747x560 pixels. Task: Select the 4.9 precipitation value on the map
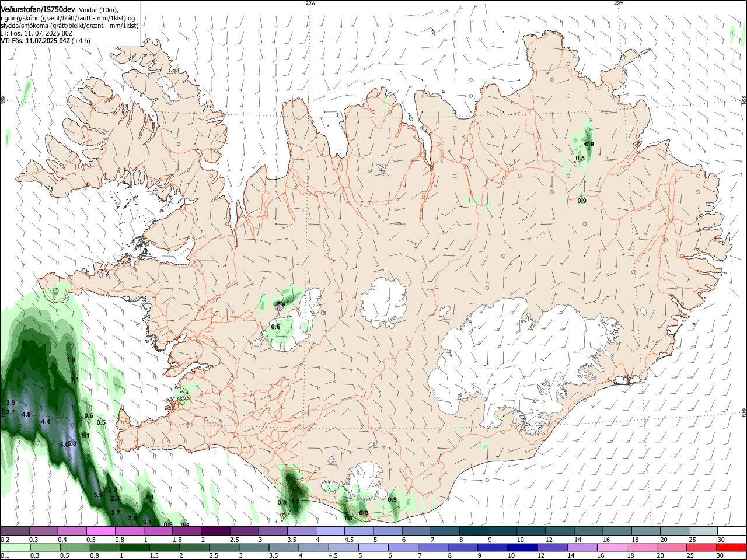pos(26,414)
